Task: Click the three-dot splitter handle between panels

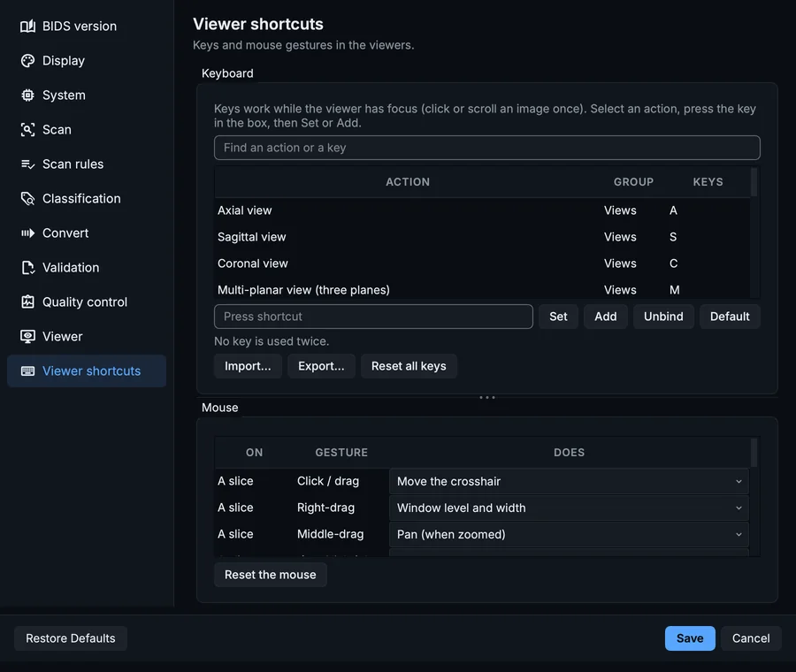Action: pos(486,397)
